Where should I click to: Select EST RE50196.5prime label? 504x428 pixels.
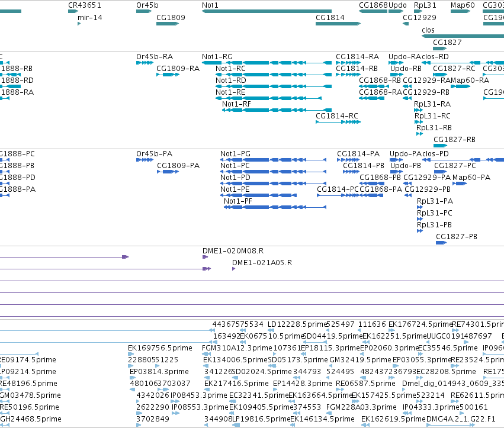[x=29, y=407]
